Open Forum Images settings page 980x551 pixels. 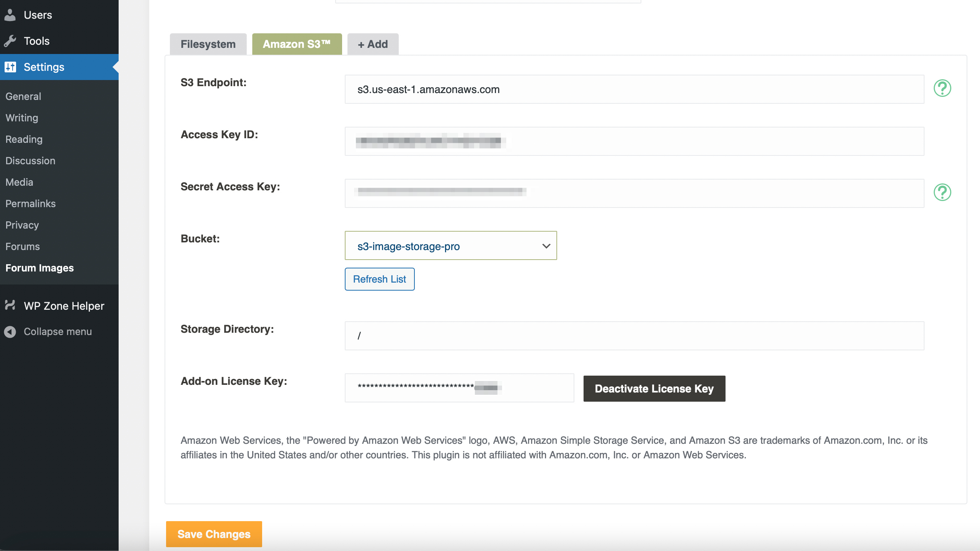tap(40, 268)
